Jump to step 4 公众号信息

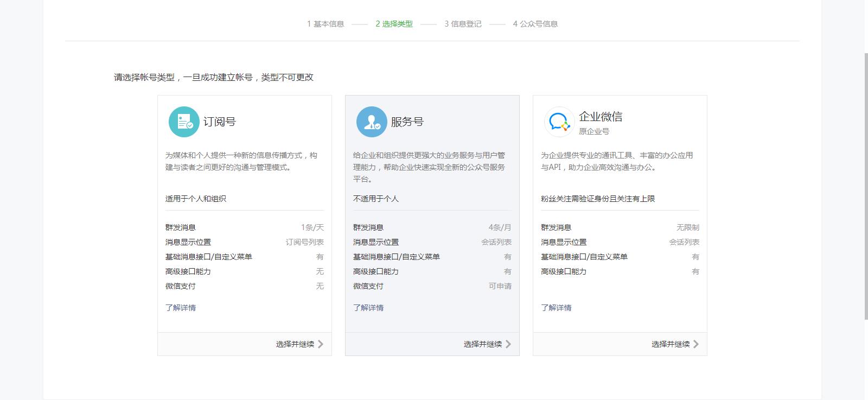coord(535,24)
